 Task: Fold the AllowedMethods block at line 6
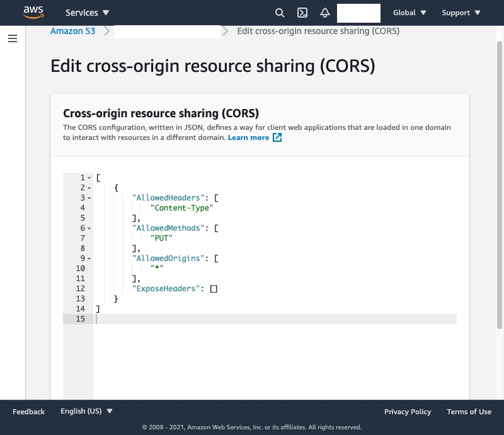click(x=89, y=228)
